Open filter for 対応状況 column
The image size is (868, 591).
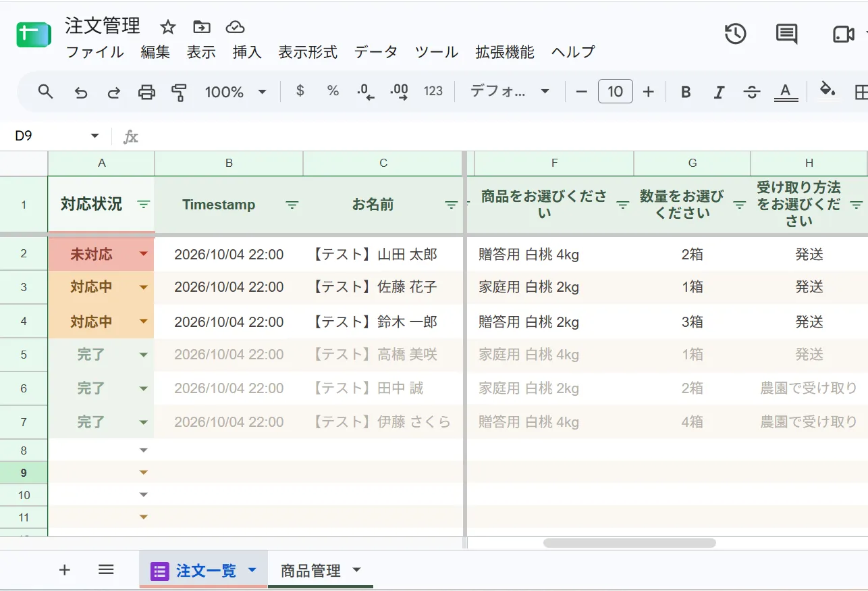(x=144, y=204)
